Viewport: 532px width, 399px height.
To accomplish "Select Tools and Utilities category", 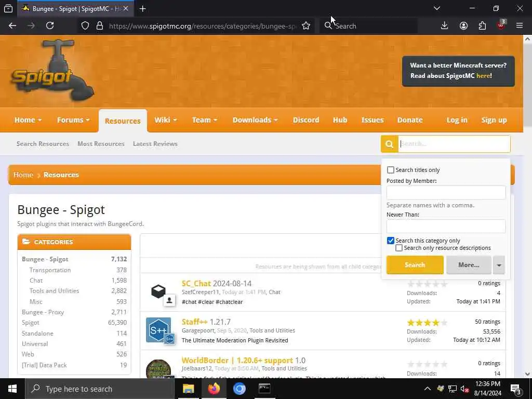I will pos(54,291).
